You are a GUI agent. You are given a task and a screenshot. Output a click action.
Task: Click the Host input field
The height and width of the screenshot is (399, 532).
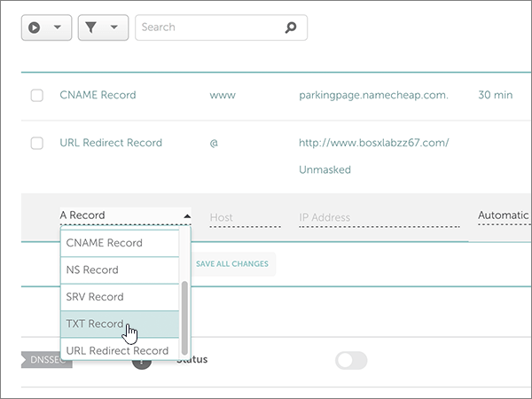coord(245,218)
